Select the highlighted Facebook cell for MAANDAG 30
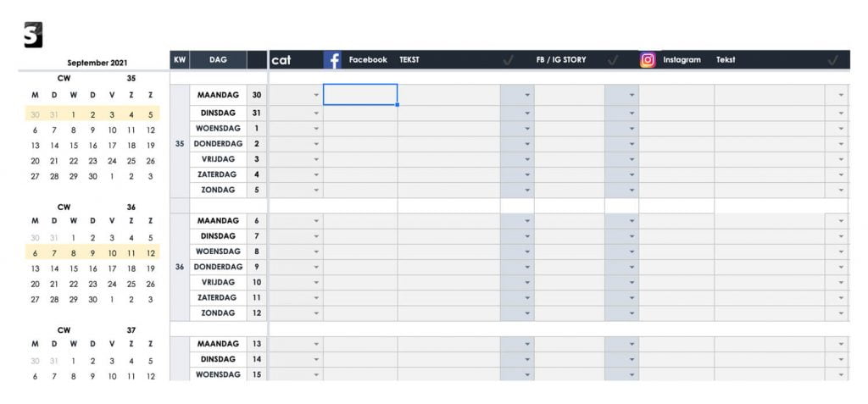Viewport: 868px width, 404px height. point(360,95)
